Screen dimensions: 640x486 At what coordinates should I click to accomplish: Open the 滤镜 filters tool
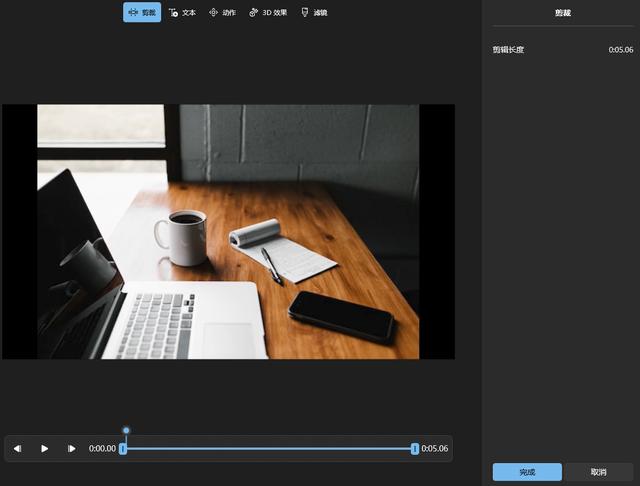pos(314,13)
